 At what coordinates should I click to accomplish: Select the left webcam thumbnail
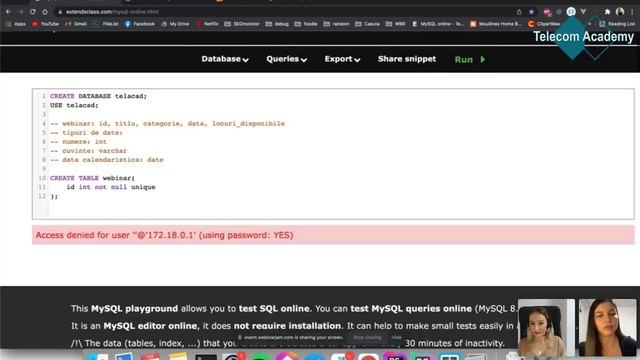tap(546, 328)
